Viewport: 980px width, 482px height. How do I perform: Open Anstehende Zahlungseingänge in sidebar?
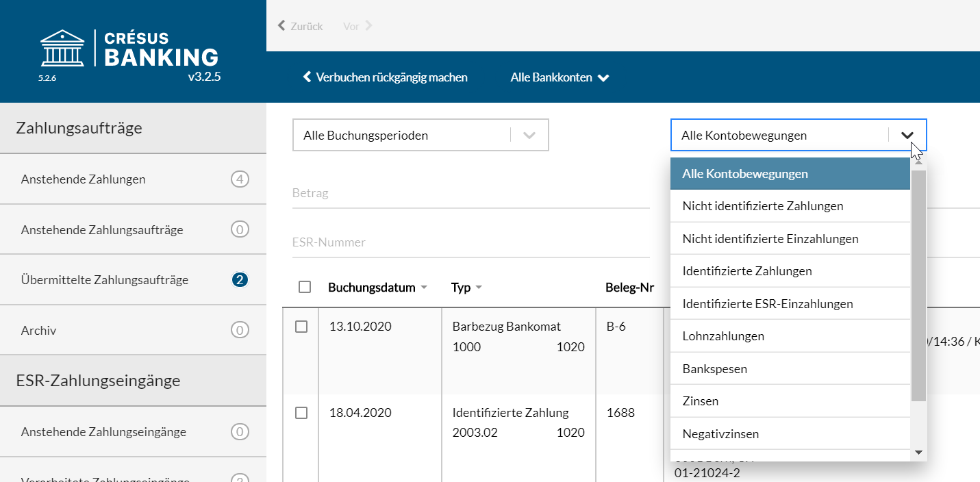click(133, 432)
